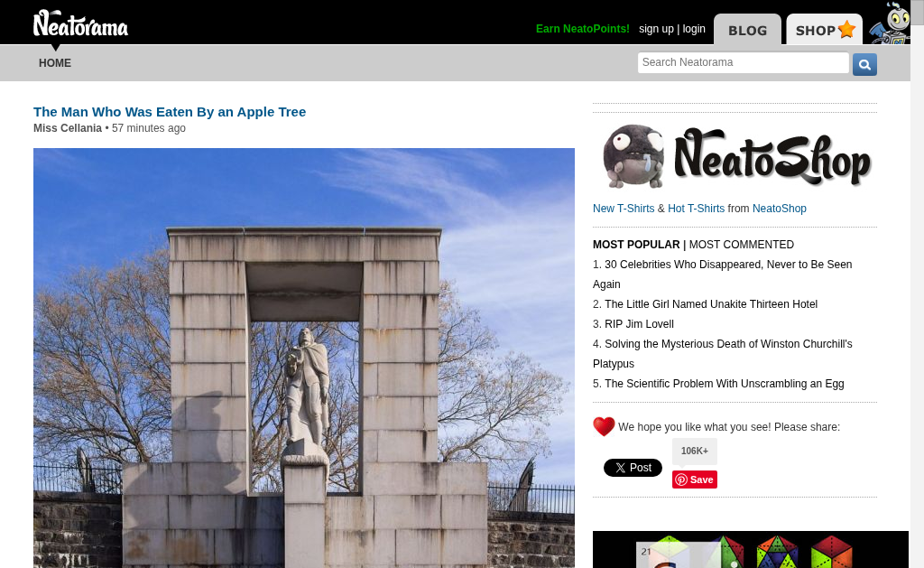The width and height of the screenshot is (924, 568).
Task: Click the stone monument article photo
Action: tap(304, 358)
